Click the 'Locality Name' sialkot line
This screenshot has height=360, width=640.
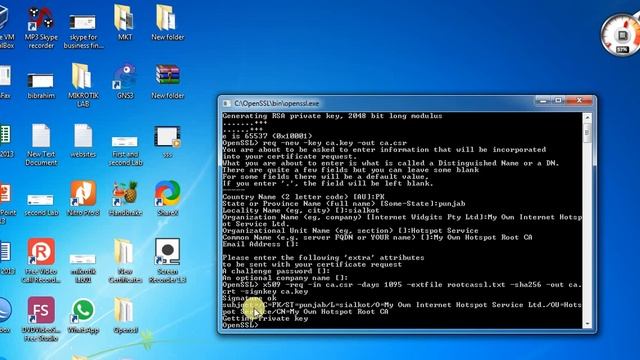(301, 210)
